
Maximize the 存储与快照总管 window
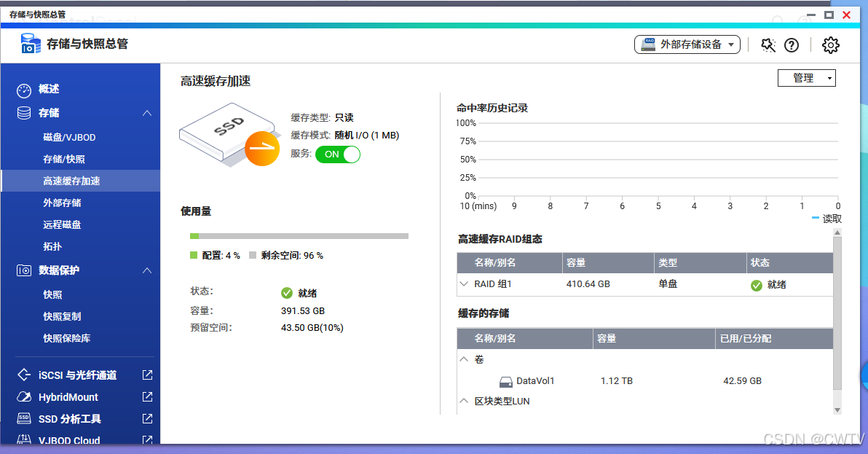point(829,15)
